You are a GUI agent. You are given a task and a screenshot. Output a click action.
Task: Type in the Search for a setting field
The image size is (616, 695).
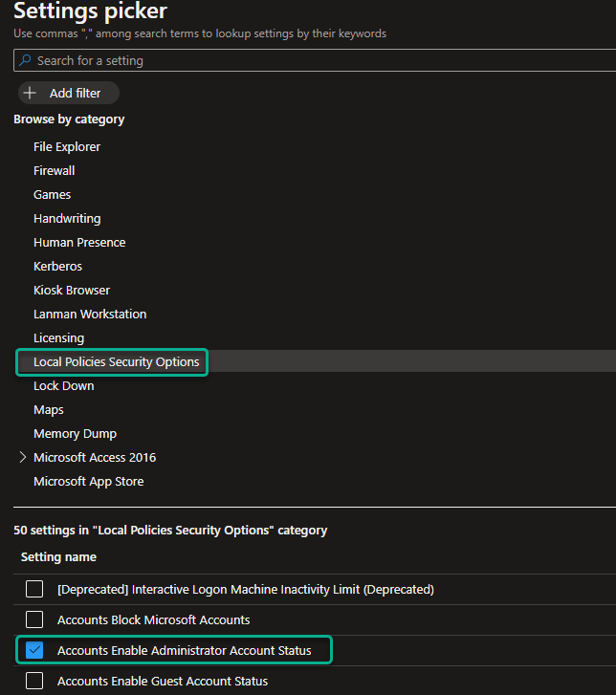click(316, 60)
